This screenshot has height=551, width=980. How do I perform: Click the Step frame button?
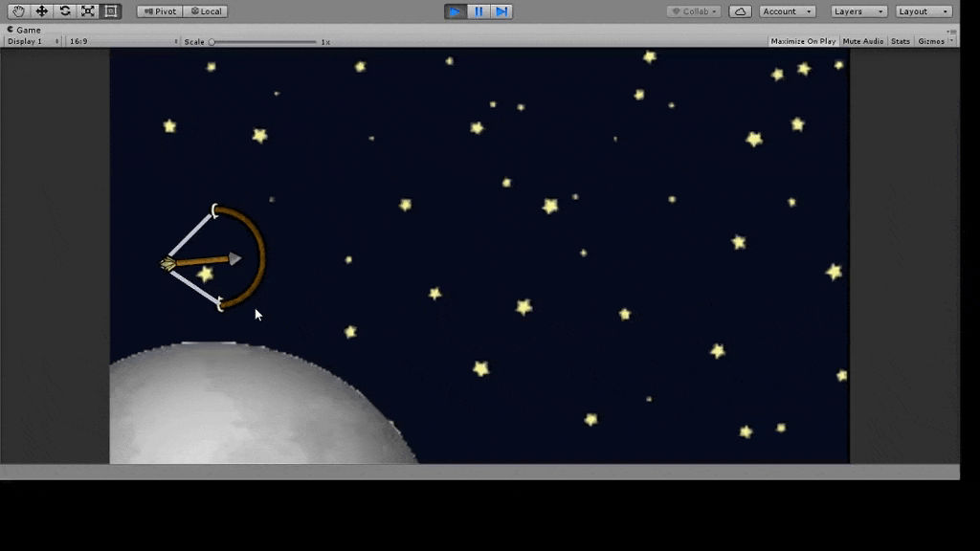(501, 11)
